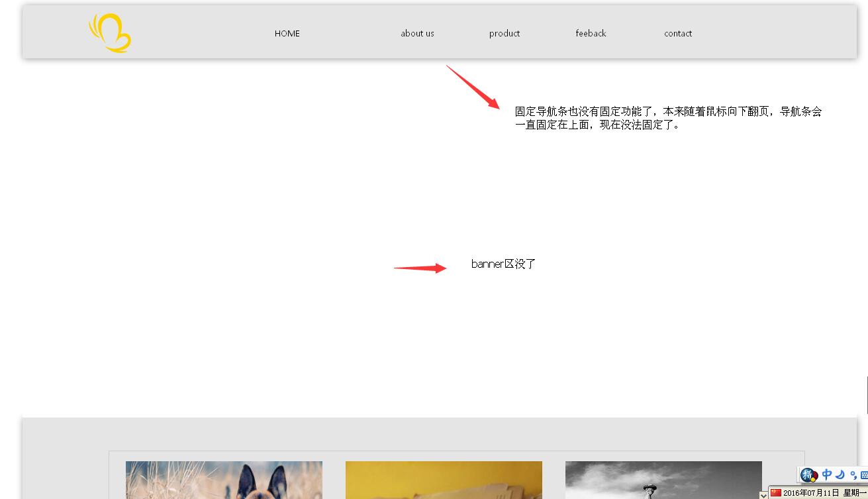Open the IME soft keyboard icon
The width and height of the screenshot is (868, 499).
click(x=863, y=475)
